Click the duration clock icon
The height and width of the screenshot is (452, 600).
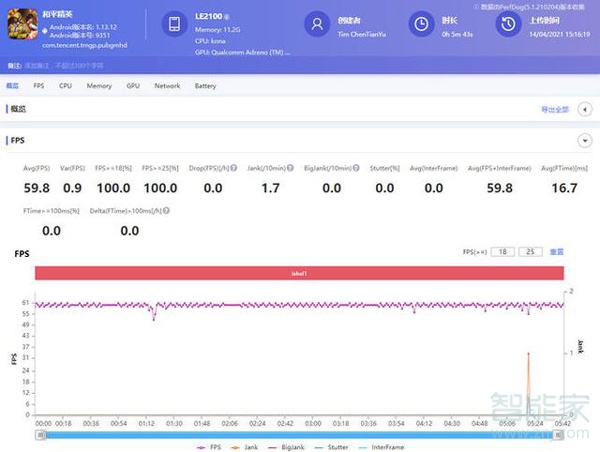pos(424,24)
